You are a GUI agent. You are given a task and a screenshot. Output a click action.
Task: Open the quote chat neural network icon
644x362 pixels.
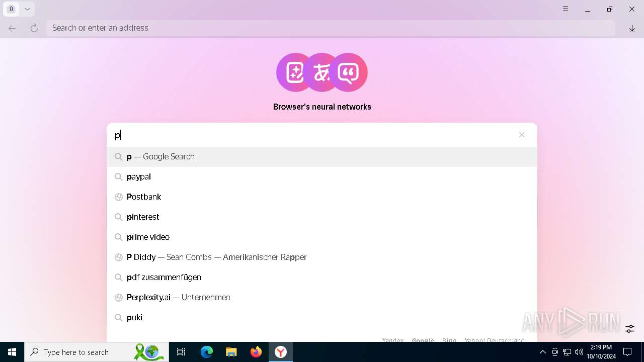[x=349, y=72]
